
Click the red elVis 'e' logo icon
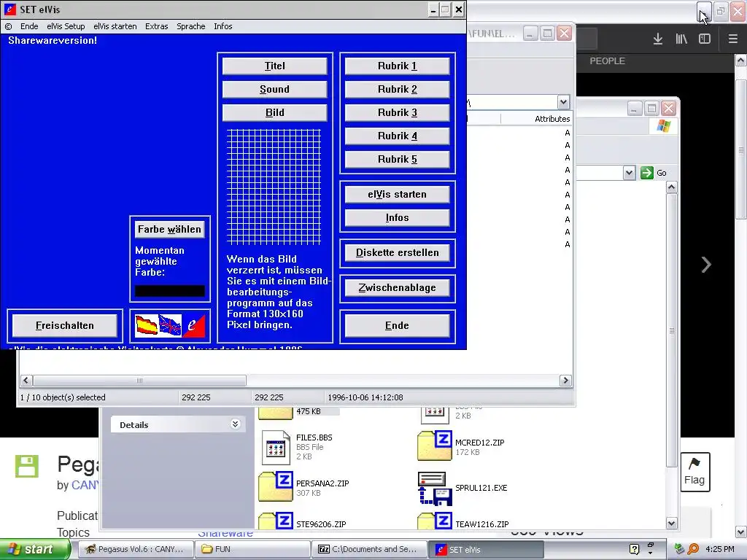[193, 325]
